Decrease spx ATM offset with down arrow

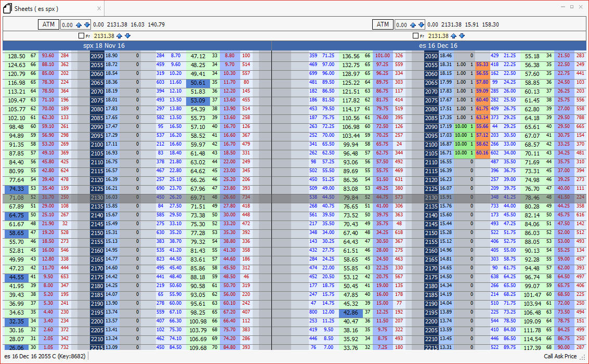[87, 25]
